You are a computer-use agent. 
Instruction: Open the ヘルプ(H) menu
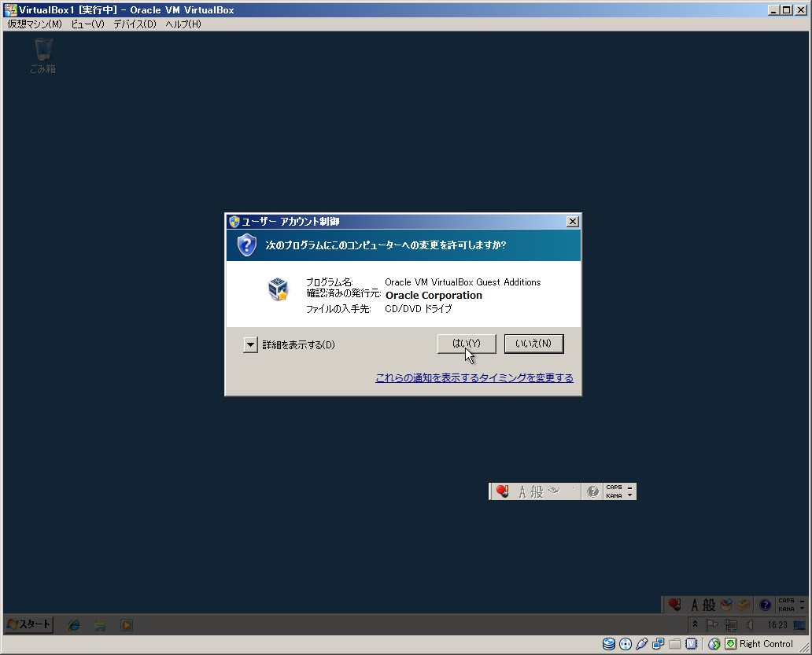tap(183, 24)
